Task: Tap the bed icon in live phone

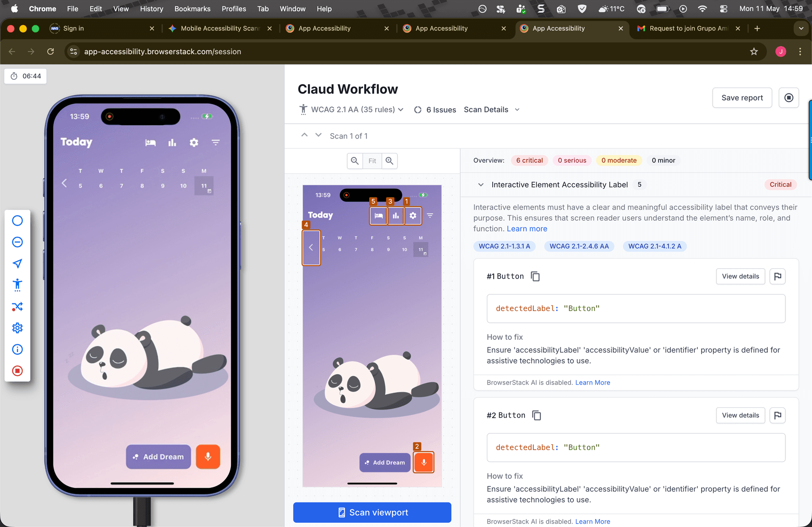Action: tap(151, 142)
